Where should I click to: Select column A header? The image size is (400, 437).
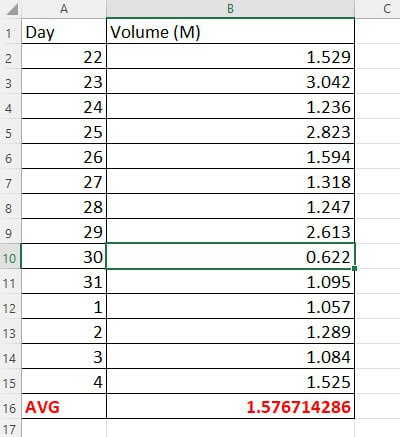pos(64,9)
